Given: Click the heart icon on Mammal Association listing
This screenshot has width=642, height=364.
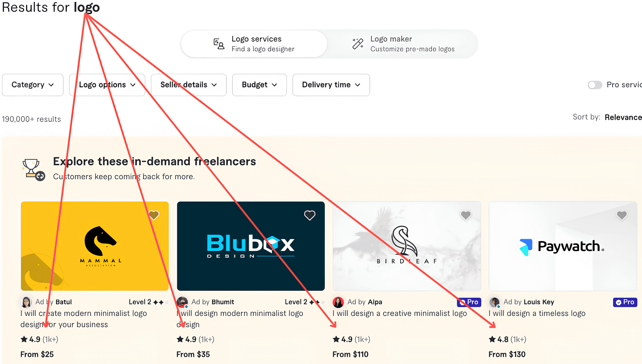Looking at the screenshot, I should coord(154,215).
